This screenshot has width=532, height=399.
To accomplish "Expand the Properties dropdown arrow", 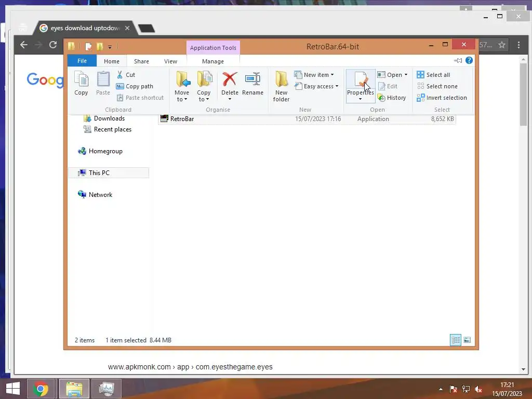I will pos(361,99).
